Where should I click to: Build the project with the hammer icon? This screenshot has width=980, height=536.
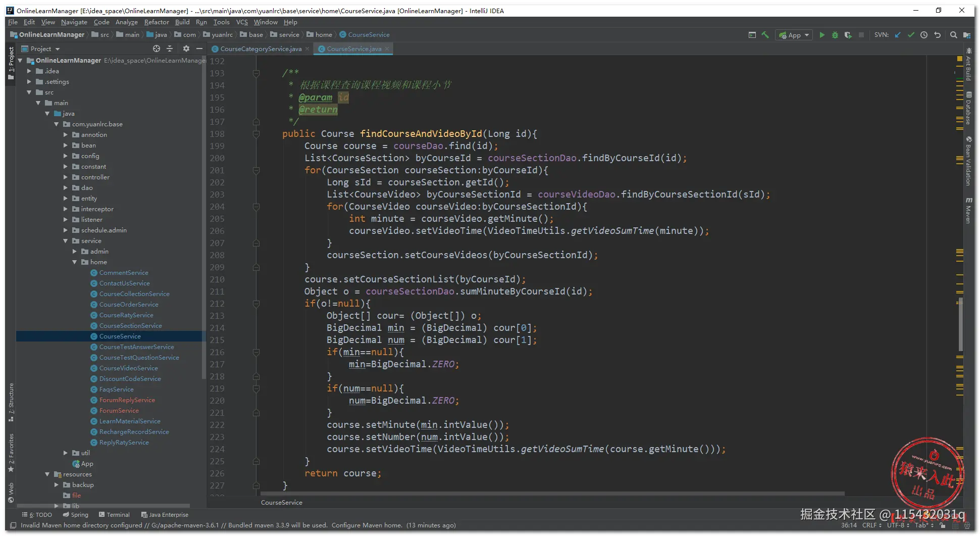tap(765, 35)
